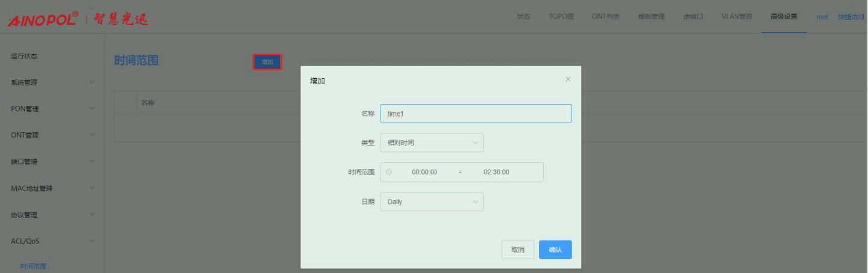
Task: Click the AINOPOL logo
Action: [43, 19]
